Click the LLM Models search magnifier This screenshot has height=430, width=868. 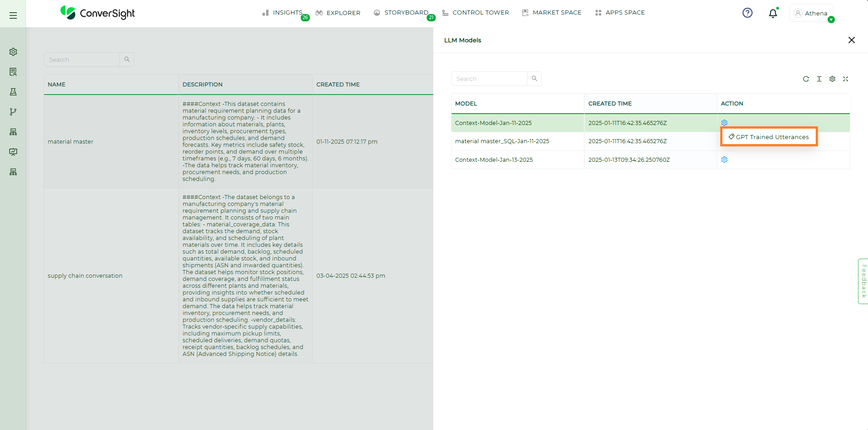pos(534,79)
